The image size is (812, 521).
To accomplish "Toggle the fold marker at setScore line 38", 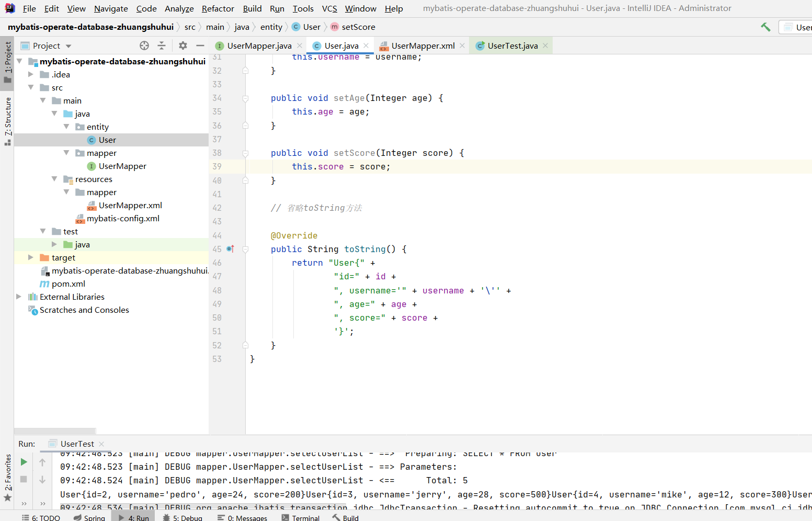I will [x=245, y=153].
